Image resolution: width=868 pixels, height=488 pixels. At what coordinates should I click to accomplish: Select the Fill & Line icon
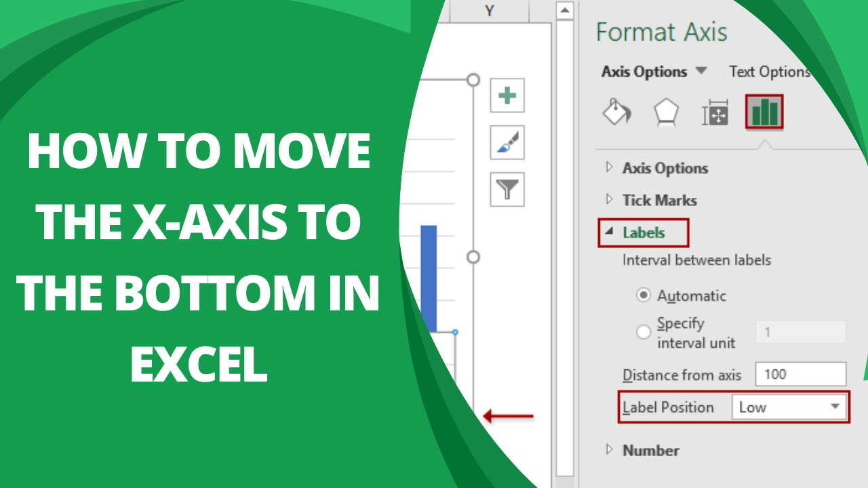pyautogui.click(x=616, y=113)
